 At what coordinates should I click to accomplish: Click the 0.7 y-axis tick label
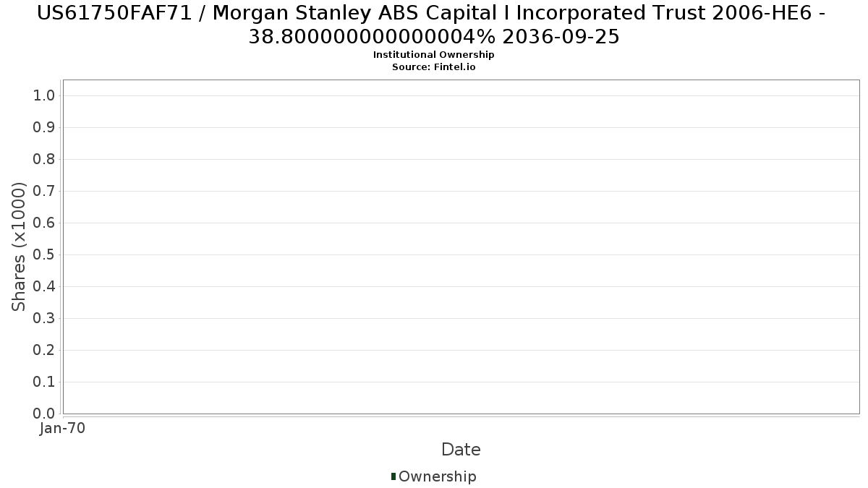tap(44, 191)
